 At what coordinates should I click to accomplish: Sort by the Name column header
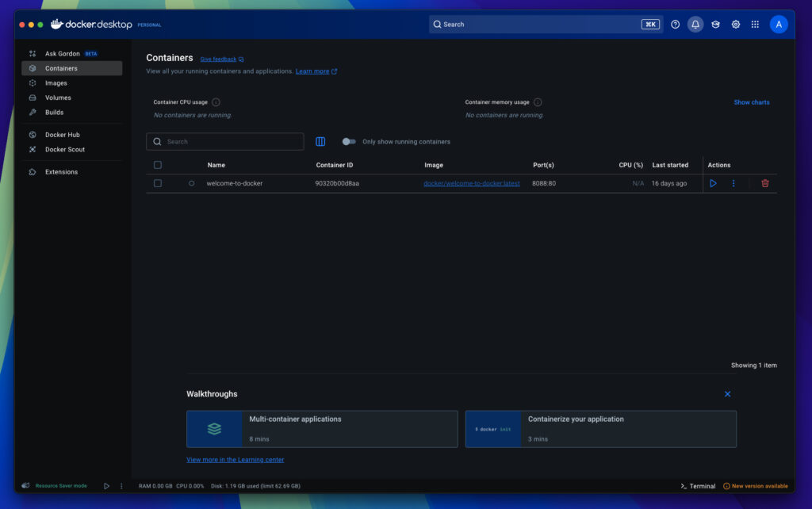(216, 165)
